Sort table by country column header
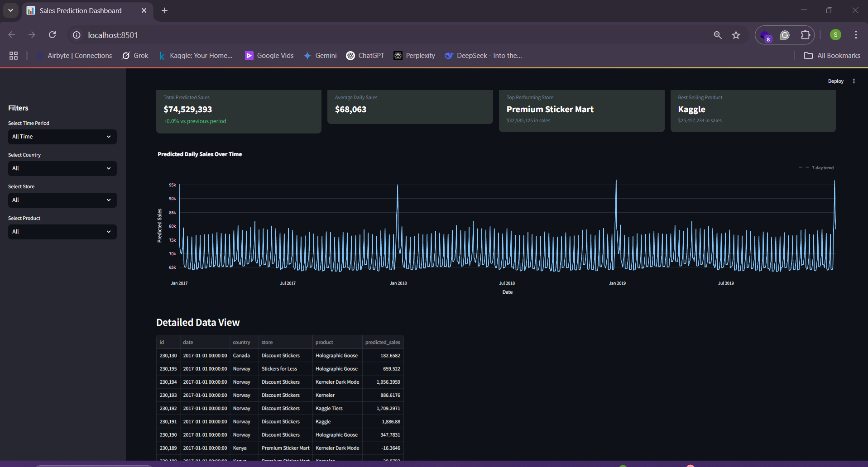 [x=244, y=342]
